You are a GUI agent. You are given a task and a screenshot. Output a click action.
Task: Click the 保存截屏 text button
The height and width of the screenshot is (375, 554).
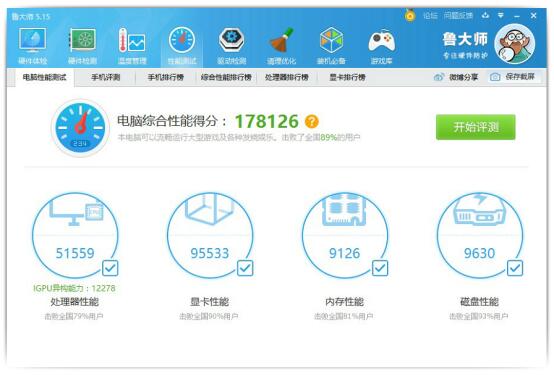coord(520,77)
